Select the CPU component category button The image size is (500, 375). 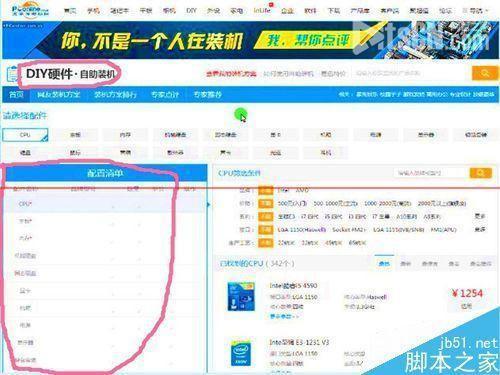click(x=25, y=135)
